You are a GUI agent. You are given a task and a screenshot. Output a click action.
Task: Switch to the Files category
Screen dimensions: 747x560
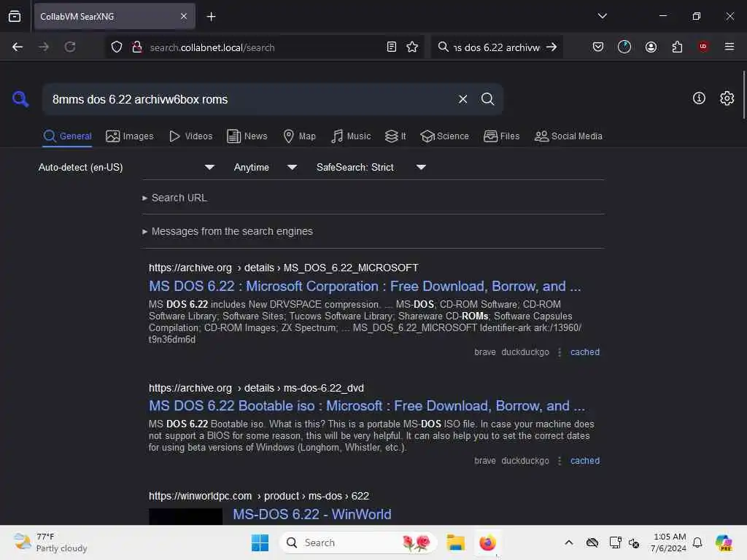coord(501,136)
